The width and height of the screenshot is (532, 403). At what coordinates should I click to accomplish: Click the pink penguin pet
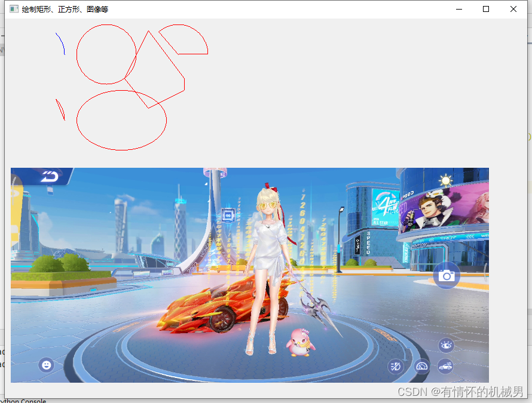[x=300, y=342]
